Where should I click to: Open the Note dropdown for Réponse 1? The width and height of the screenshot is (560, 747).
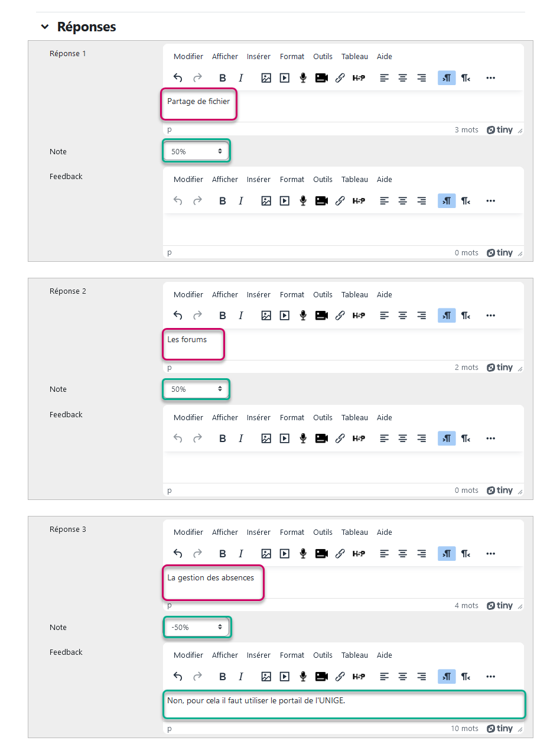(196, 152)
